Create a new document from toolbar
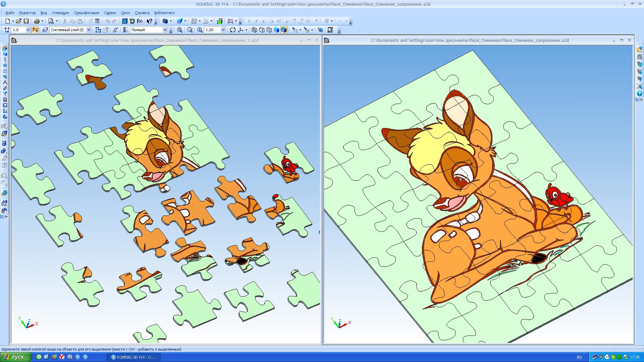Screen dimensions: 644x362 point(7,21)
